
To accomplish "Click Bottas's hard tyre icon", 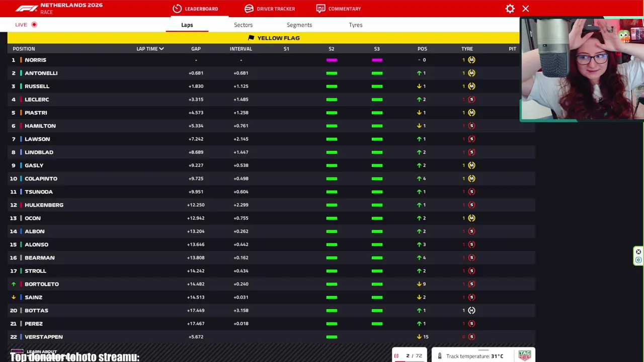I will pyautogui.click(x=471, y=310).
